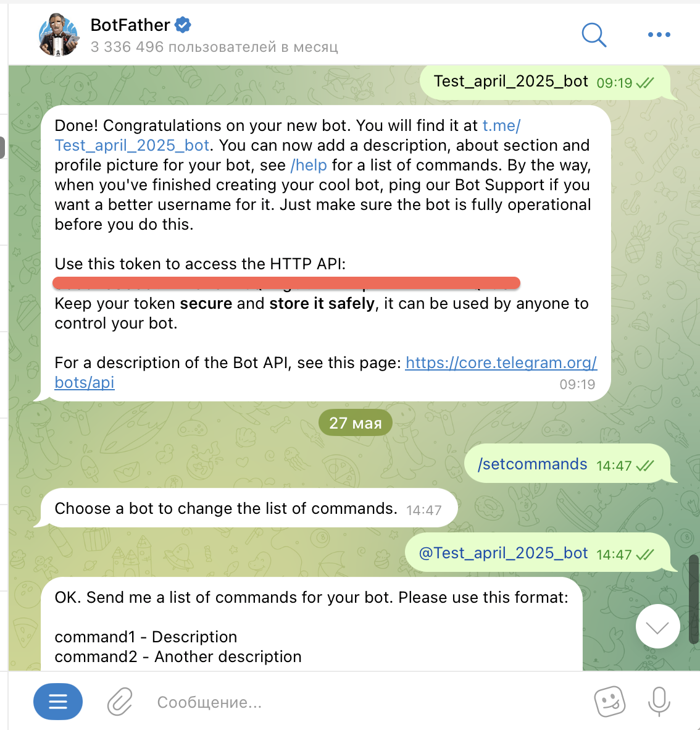This screenshot has width=700, height=730.
Task: Click the 27 мая date badge
Action: (355, 422)
